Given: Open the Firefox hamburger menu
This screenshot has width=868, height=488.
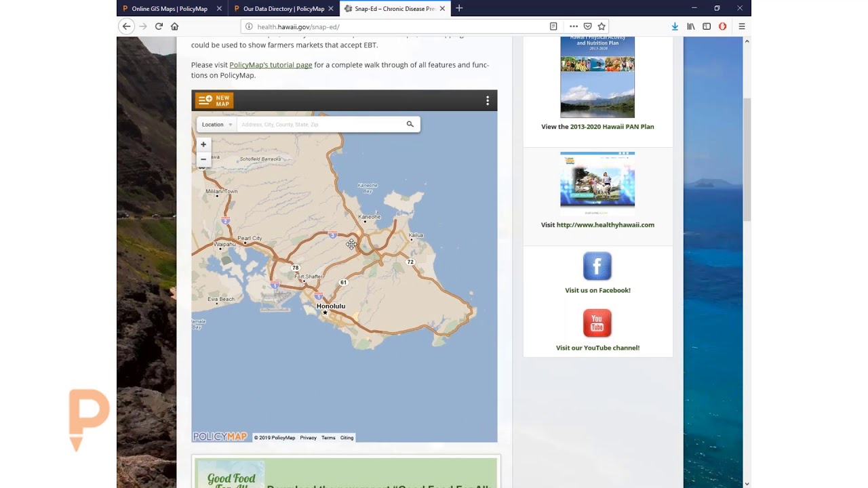Looking at the screenshot, I should (x=742, y=26).
